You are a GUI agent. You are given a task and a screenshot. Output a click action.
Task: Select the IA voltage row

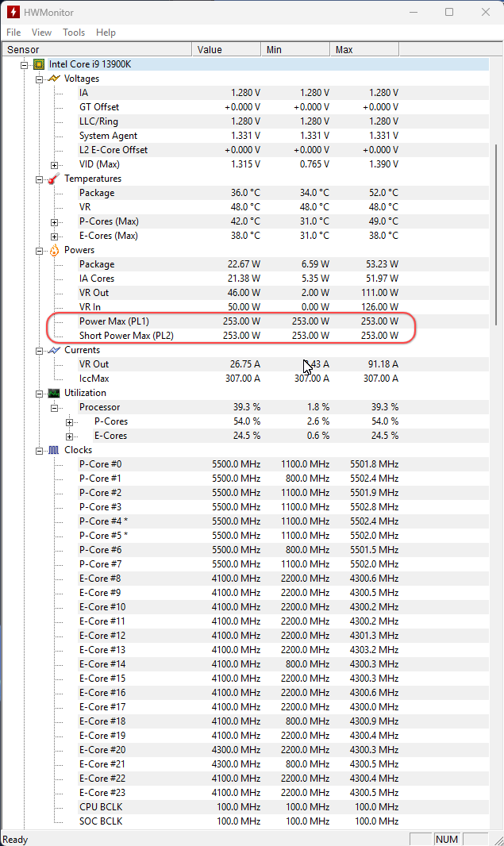pos(283,93)
